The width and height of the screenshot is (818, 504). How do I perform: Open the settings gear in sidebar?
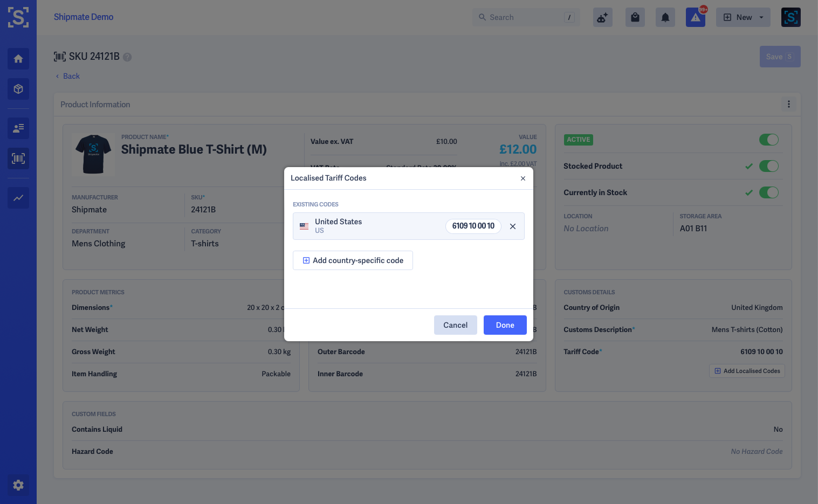click(x=18, y=485)
